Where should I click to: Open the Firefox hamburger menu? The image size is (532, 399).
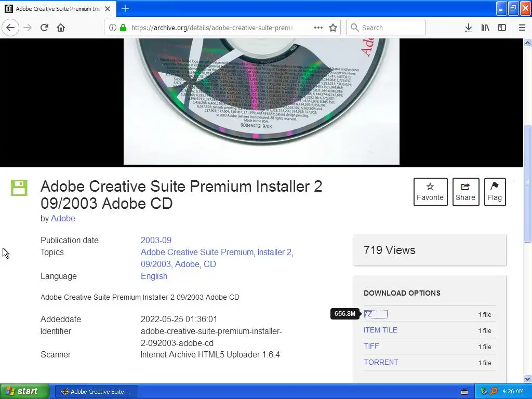(x=522, y=28)
